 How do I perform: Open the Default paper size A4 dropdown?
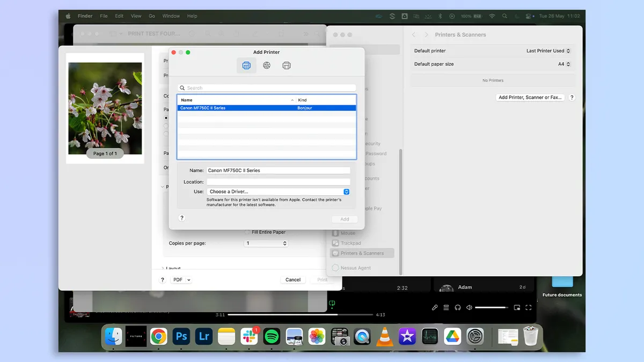click(x=563, y=64)
